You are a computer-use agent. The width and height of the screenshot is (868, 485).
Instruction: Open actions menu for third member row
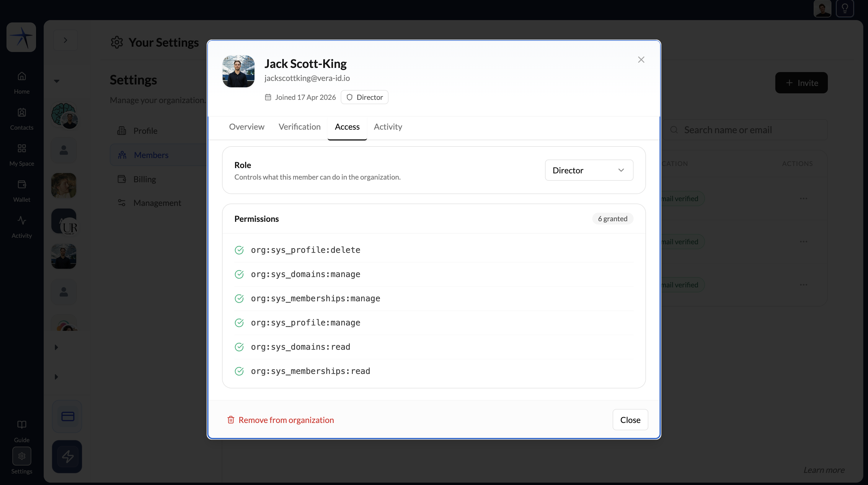(x=803, y=285)
